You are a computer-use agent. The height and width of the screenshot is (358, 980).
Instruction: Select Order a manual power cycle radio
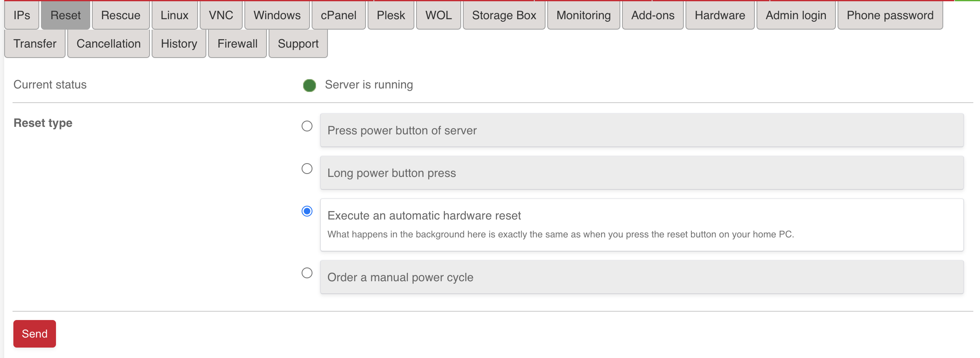tap(307, 273)
